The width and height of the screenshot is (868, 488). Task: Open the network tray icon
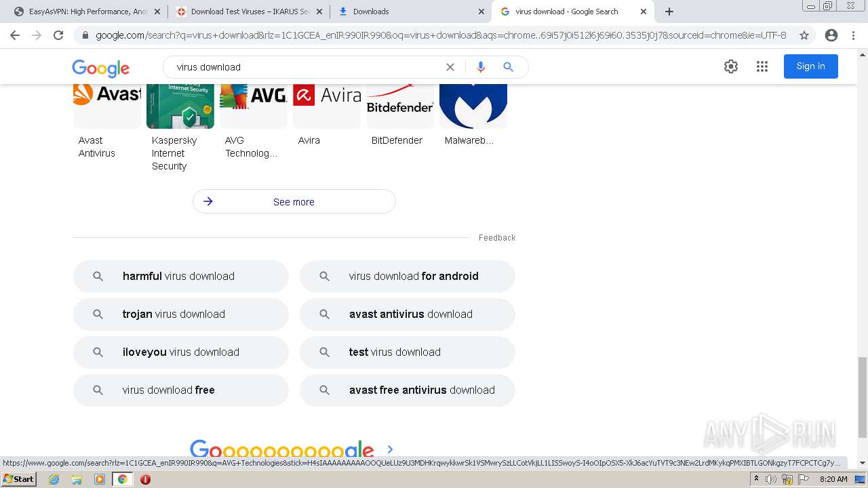787,479
